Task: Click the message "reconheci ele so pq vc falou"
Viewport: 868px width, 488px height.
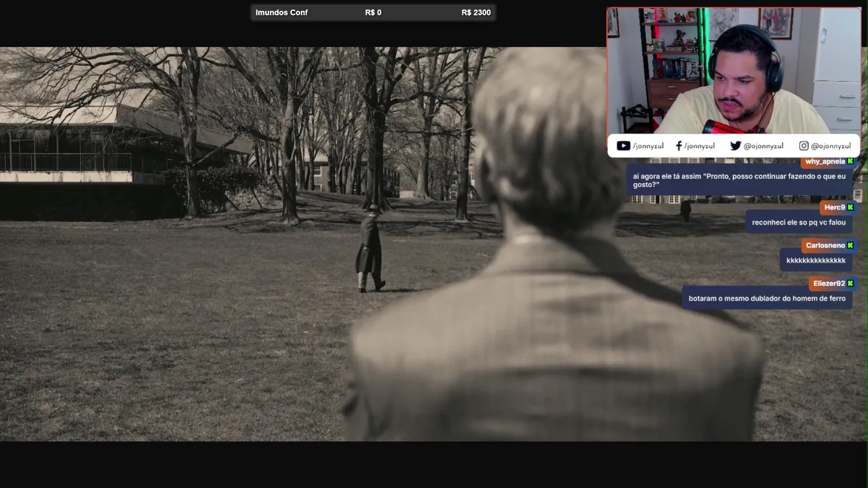Action: click(x=799, y=222)
